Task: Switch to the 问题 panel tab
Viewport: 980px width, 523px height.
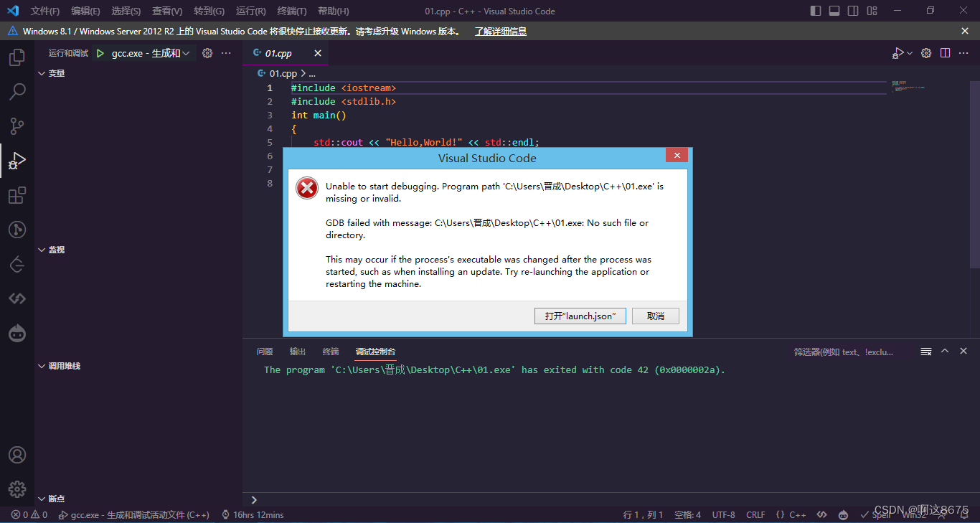Action: click(x=265, y=352)
